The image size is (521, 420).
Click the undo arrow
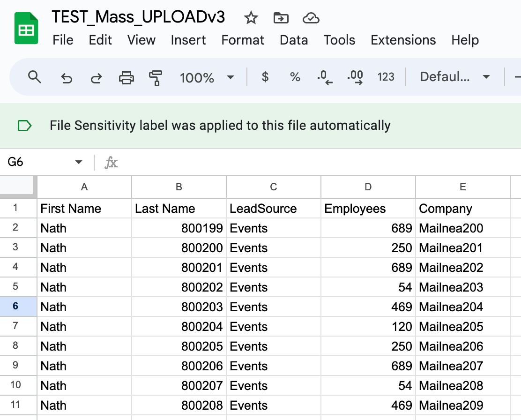(67, 78)
